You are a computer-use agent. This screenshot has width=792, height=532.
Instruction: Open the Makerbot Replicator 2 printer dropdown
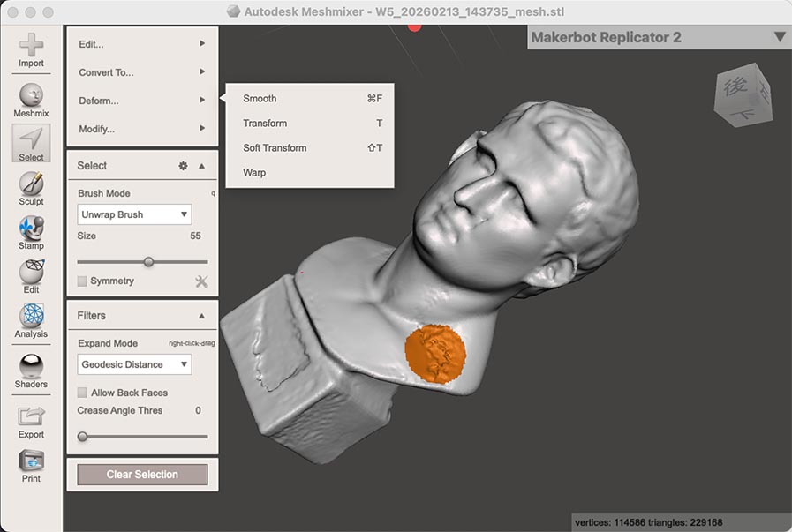click(x=778, y=37)
